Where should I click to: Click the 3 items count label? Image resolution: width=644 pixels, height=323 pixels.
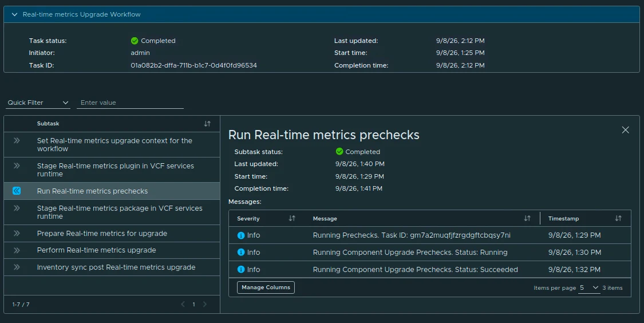[x=613, y=288]
